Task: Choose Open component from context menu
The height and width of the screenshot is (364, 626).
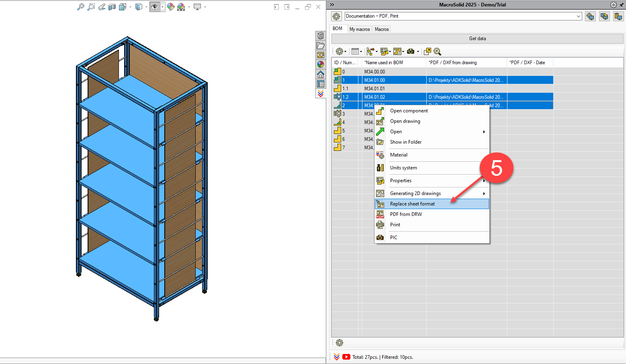Action: 432,111
